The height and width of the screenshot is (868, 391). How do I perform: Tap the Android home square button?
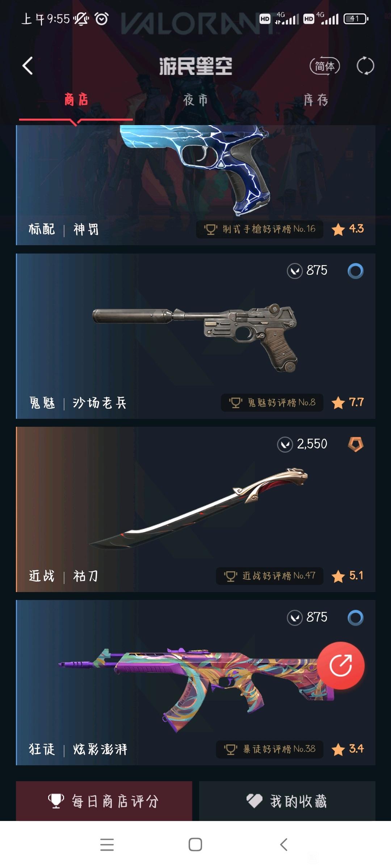(x=195, y=844)
